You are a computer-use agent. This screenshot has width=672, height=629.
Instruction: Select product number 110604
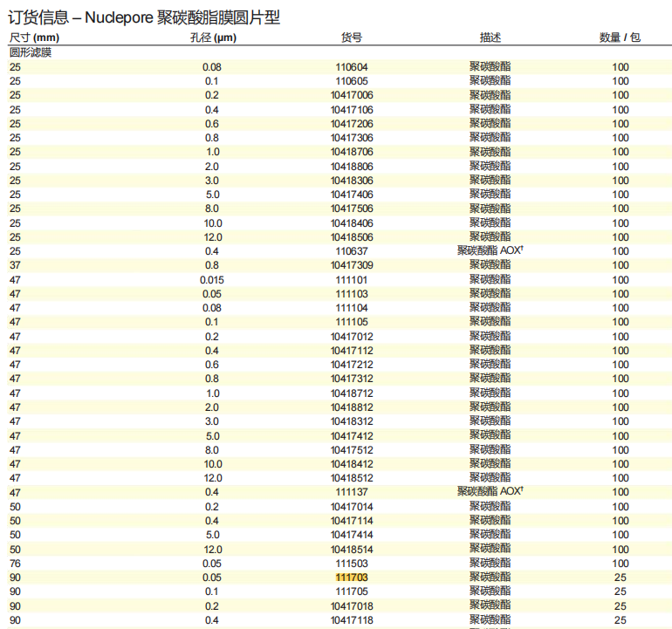point(352,66)
